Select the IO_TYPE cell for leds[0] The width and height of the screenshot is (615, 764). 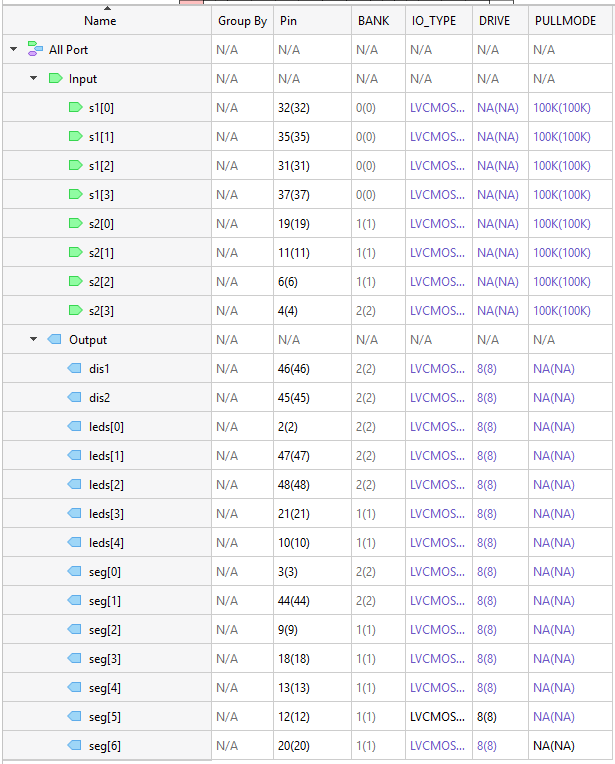pos(435,427)
